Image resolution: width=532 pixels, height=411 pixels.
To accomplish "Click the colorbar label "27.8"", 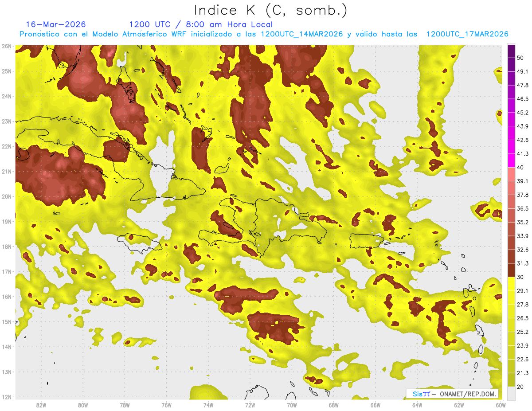I will [523, 304].
